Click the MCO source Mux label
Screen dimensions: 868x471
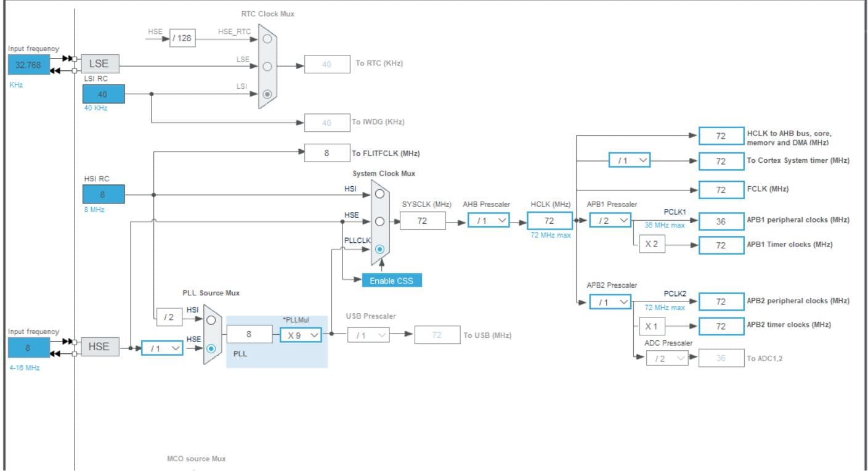(x=197, y=459)
